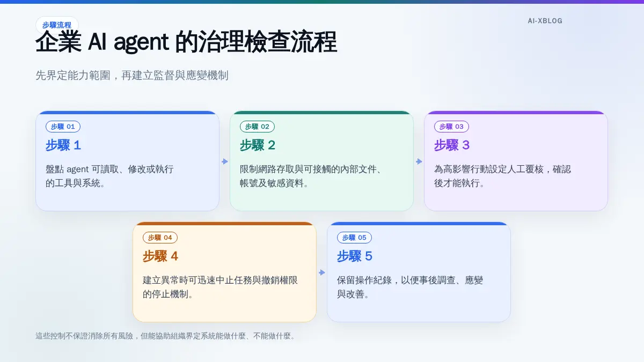644x362 pixels.
Task: Select the subtitle 先界定能力範圍，再建立監督與應變機制
Action: (x=132, y=76)
